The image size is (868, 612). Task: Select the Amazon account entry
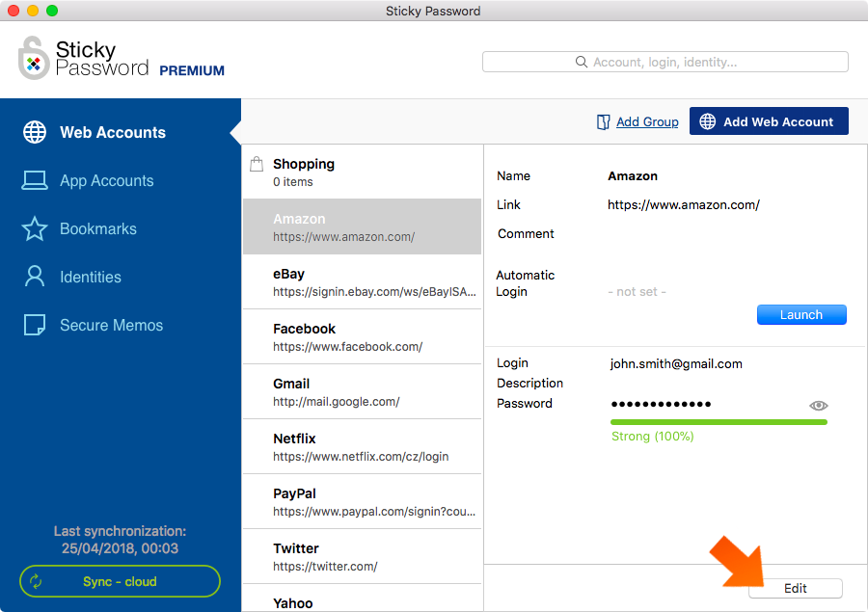coord(362,226)
